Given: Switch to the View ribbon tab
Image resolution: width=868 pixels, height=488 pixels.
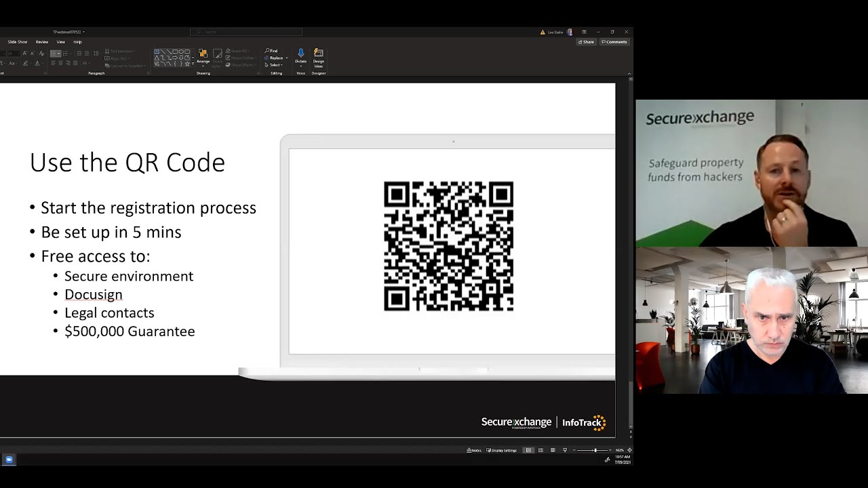Looking at the screenshot, I should (60, 42).
